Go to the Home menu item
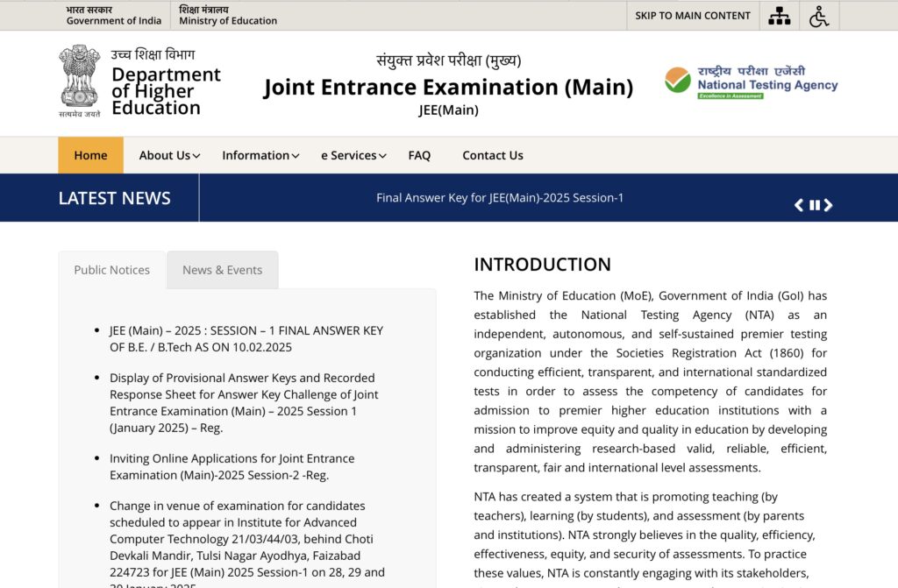The height and width of the screenshot is (588, 898). pos(90,155)
